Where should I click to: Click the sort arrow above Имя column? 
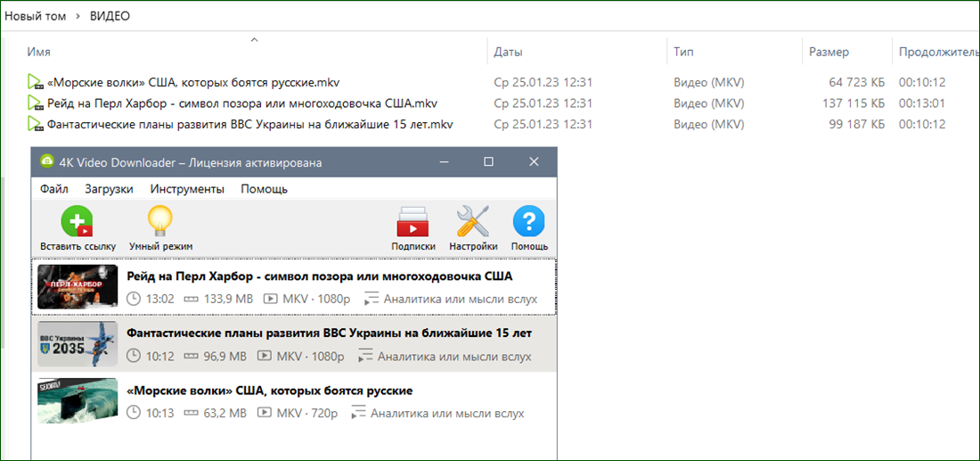[254, 40]
